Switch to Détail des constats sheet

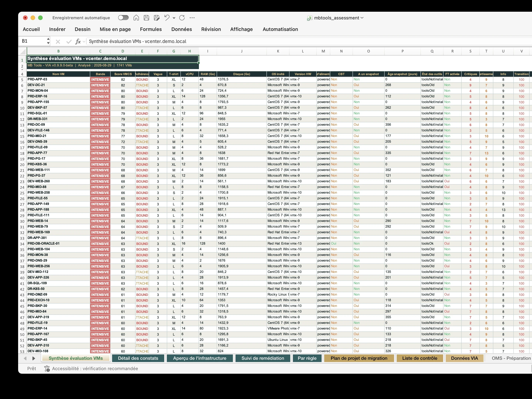pos(138,358)
